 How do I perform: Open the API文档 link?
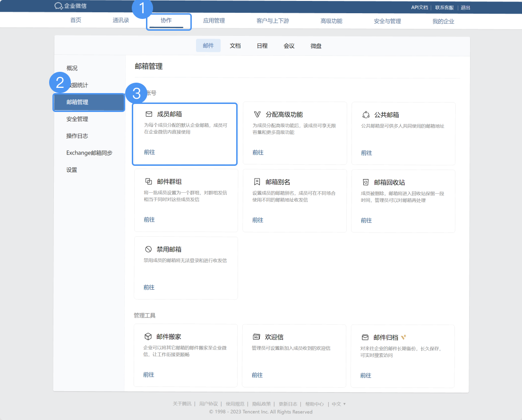point(420,7)
